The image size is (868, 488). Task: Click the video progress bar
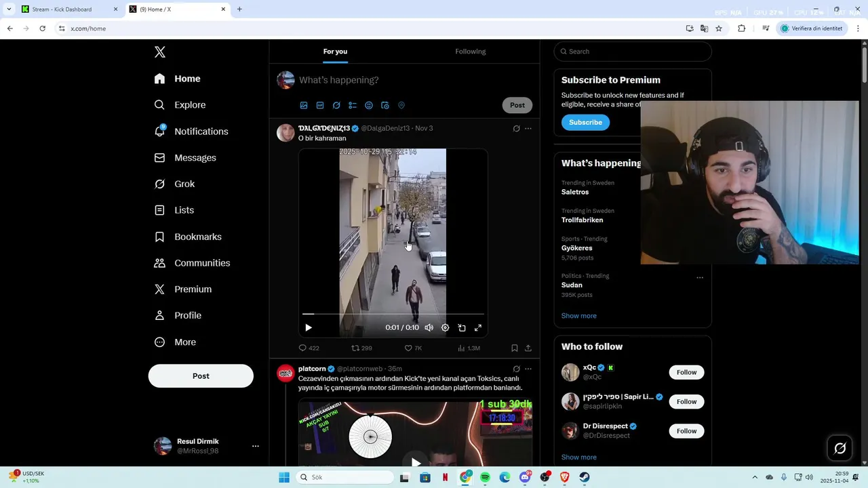click(393, 314)
